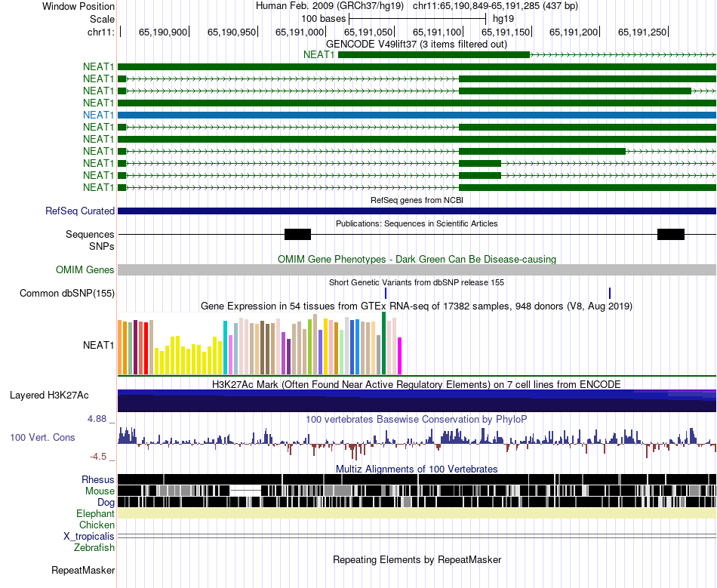This screenshot has height=588, width=717.
Task: Open 'Multiz Alignments of 100 Vertebrates' title
Action: 417,469
